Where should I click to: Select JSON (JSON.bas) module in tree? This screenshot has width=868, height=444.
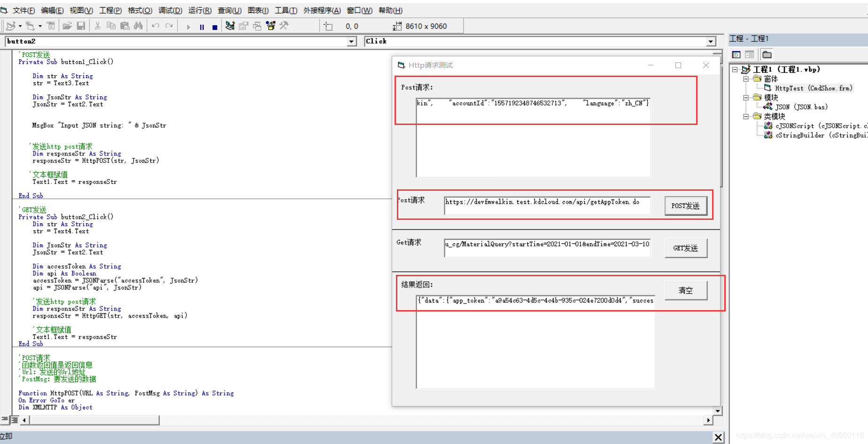point(801,107)
